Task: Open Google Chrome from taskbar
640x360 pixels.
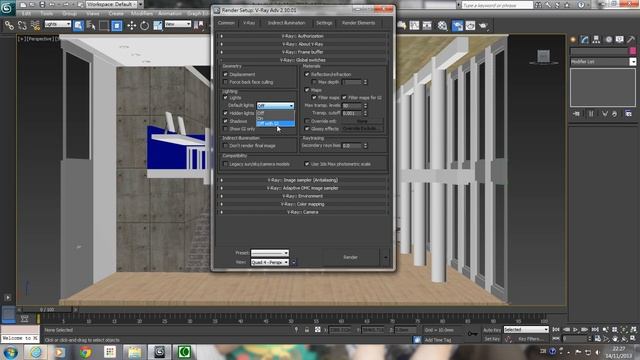Action: tap(85, 352)
